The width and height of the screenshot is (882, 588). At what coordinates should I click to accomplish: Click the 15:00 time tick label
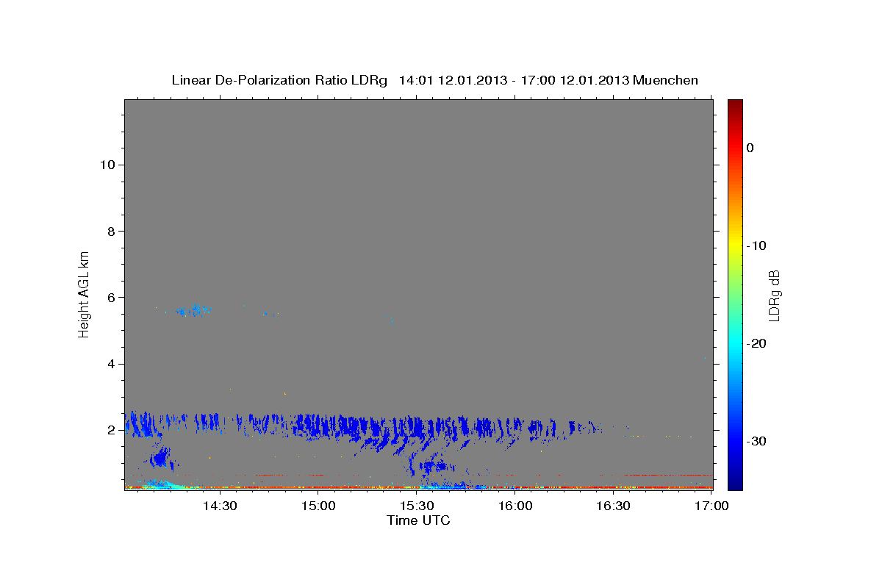tap(319, 506)
